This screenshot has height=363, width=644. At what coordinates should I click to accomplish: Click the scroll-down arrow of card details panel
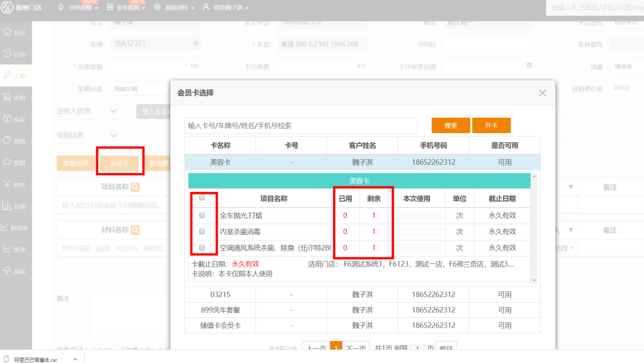(x=534, y=280)
